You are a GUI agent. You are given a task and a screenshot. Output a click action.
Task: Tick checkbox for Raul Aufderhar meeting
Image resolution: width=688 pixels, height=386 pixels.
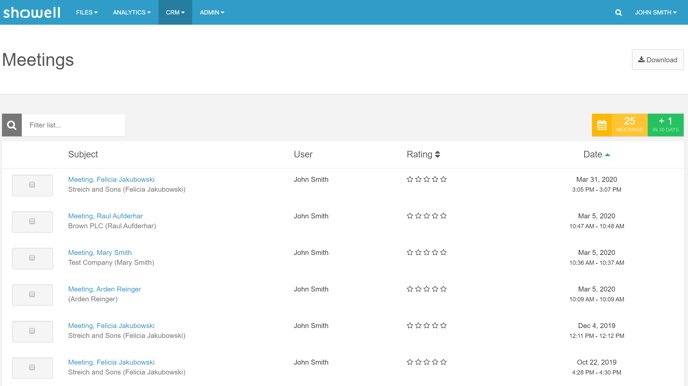point(32,221)
